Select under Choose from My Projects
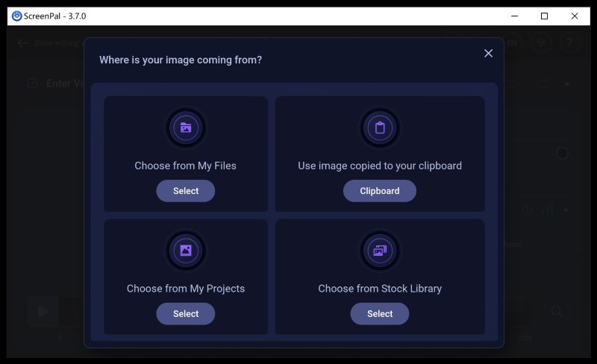Viewport: 597px width, 364px height. [186, 314]
